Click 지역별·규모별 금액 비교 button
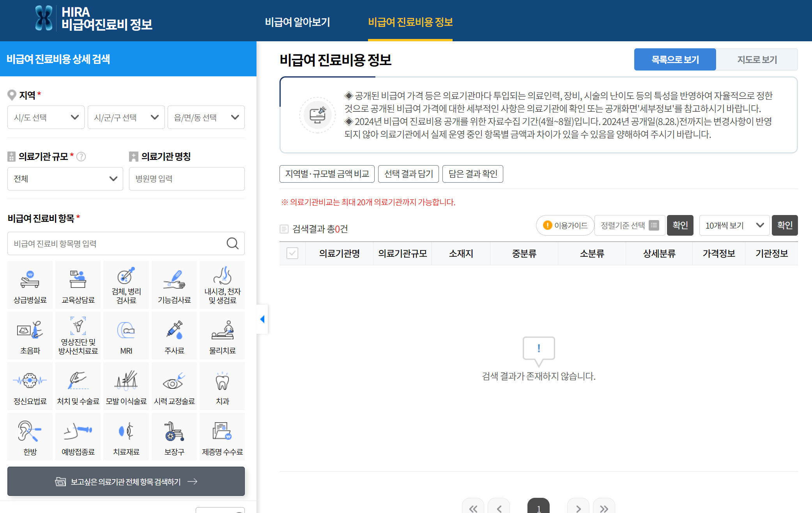This screenshot has width=812, height=513. 327,174
